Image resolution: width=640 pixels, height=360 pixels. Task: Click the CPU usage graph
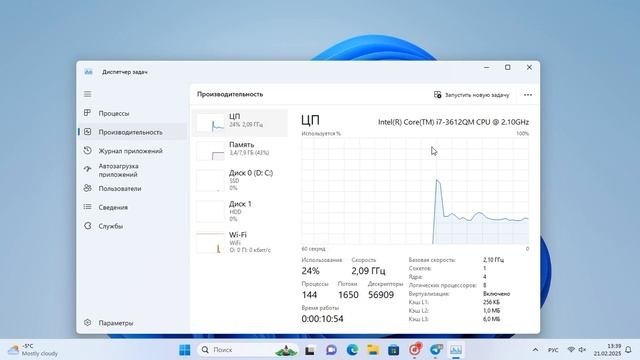(x=415, y=191)
